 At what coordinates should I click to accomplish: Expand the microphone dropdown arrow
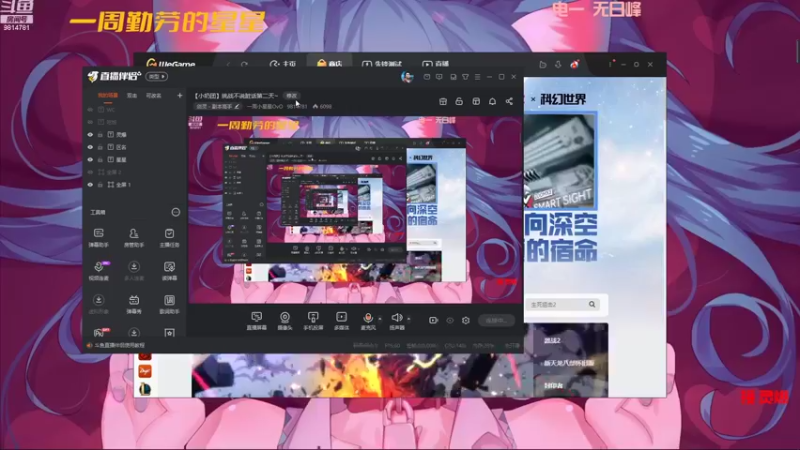380,319
